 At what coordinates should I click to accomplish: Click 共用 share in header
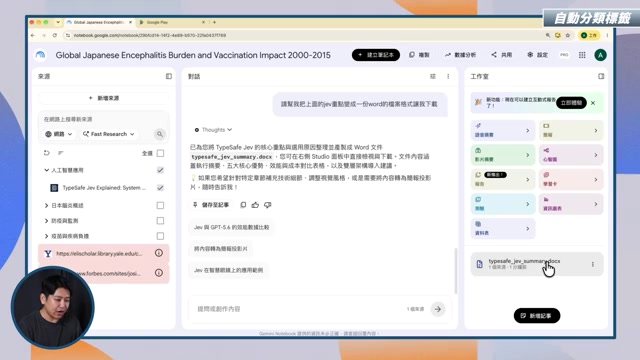pos(502,55)
